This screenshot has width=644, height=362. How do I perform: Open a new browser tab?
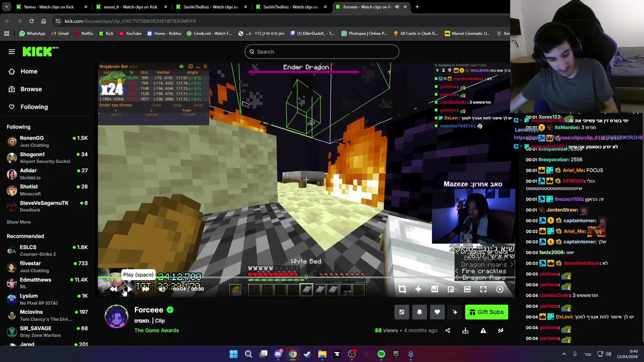tap(417, 7)
